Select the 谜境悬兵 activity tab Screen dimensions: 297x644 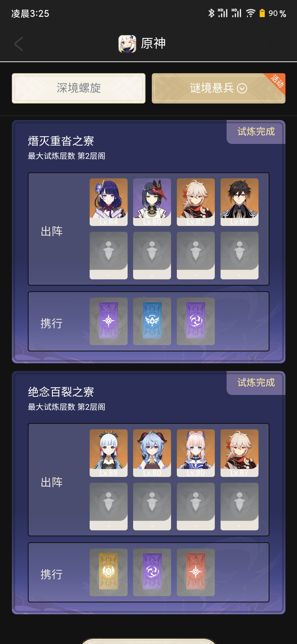219,88
